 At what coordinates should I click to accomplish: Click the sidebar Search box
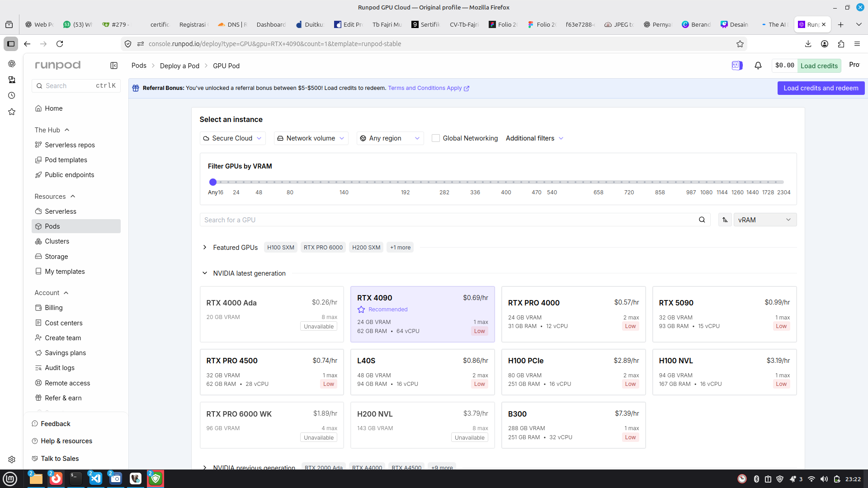pos(76,86)
